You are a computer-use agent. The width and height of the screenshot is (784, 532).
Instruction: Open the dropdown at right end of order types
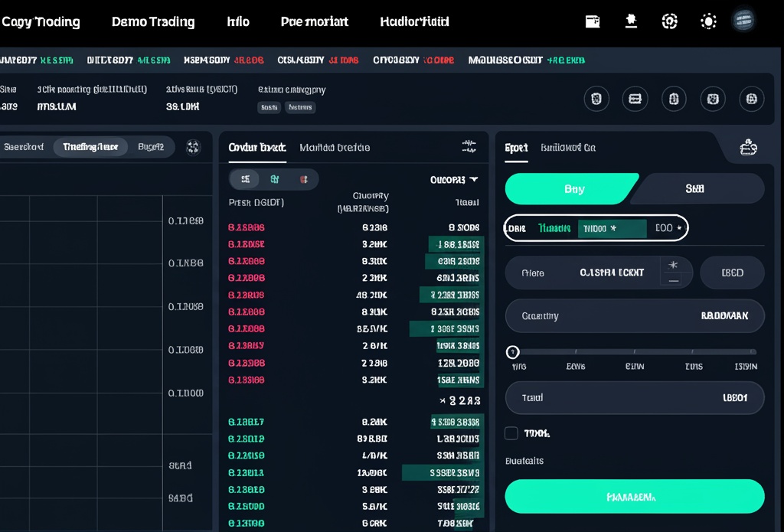668,228
